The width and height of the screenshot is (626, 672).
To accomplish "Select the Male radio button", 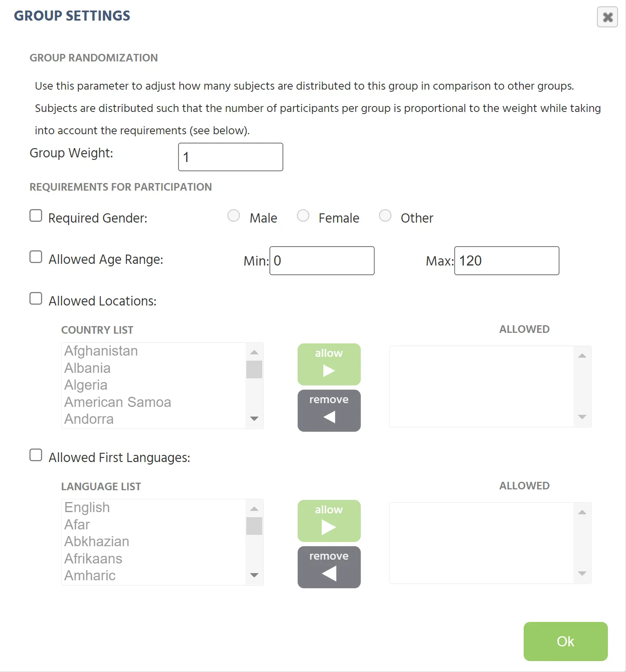I will [x=234, y=216].
